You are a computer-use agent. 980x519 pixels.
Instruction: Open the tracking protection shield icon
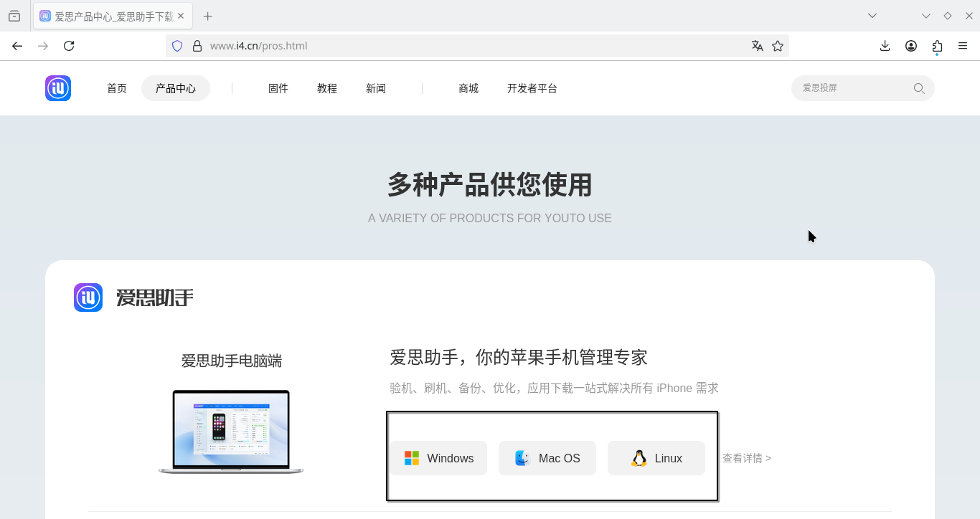point(177,46)
